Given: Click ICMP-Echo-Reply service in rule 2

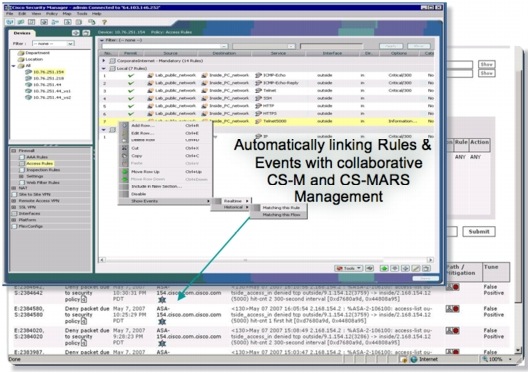Looking at the screenshot, I should [x=281, y=83].
